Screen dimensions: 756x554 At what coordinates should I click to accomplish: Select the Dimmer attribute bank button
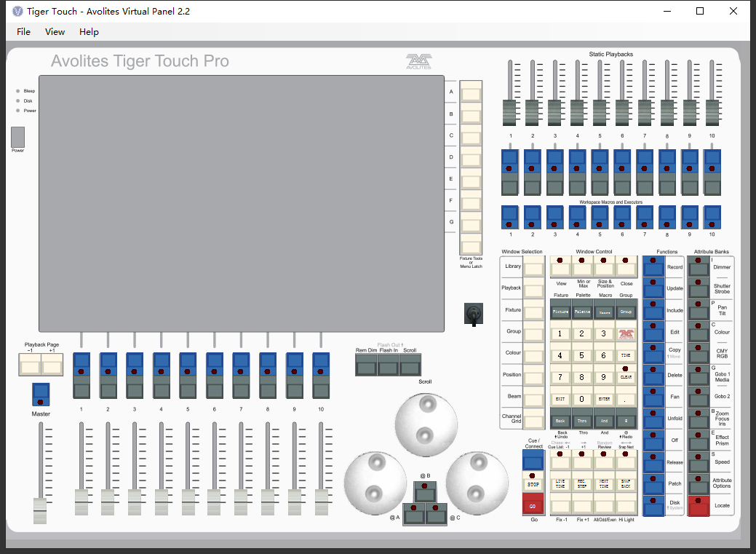(x=698, y=266)
